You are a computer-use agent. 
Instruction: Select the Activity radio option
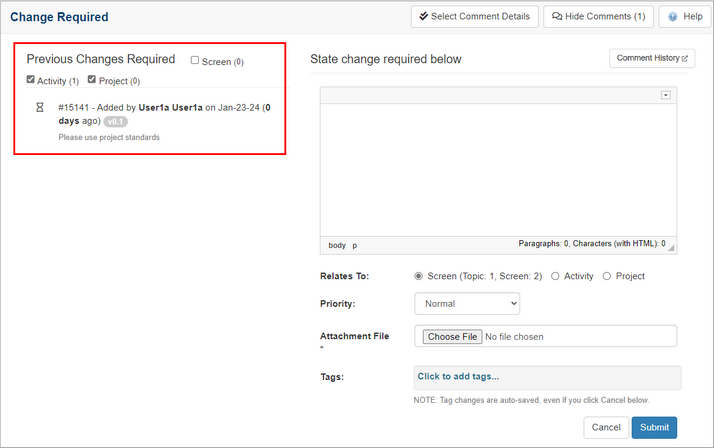pos(555,276)
